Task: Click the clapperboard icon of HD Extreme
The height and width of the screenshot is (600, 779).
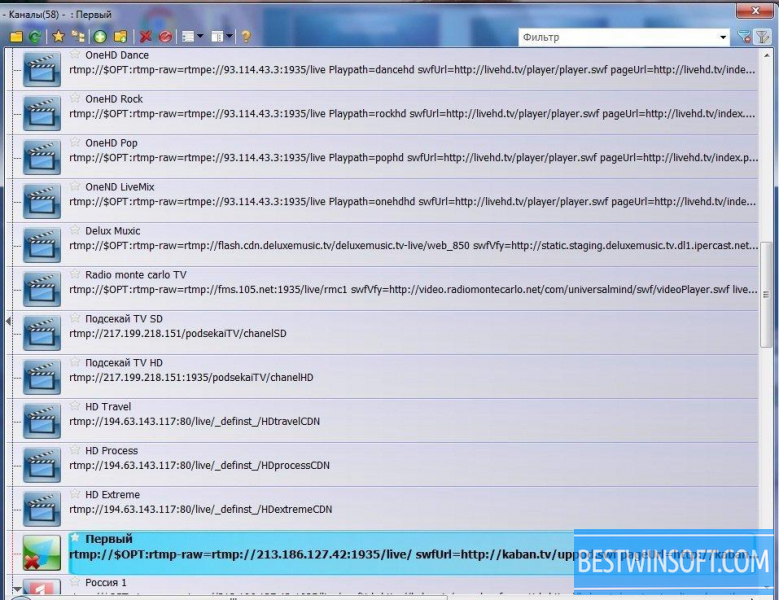Action: click(x=42, y=509)
